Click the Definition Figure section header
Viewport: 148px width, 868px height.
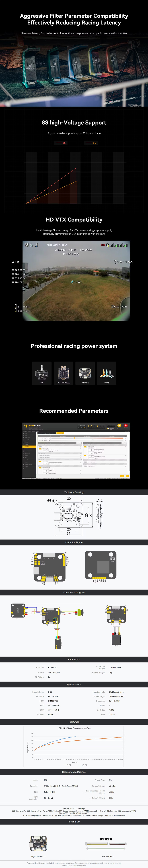tap(74, 543)
